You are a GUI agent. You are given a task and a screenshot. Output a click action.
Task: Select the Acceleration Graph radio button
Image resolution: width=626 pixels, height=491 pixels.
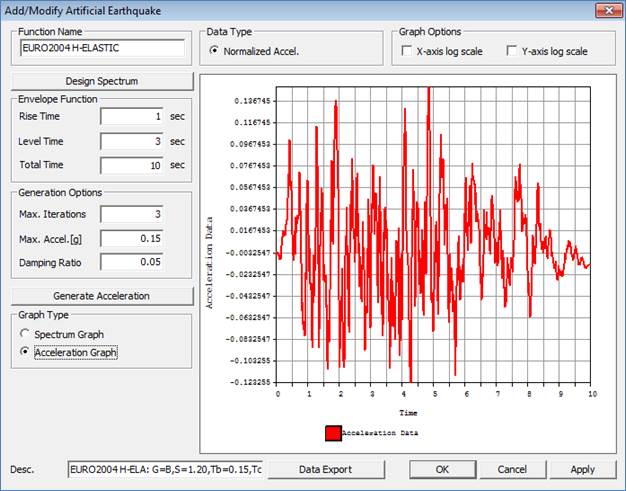(25, 352)
